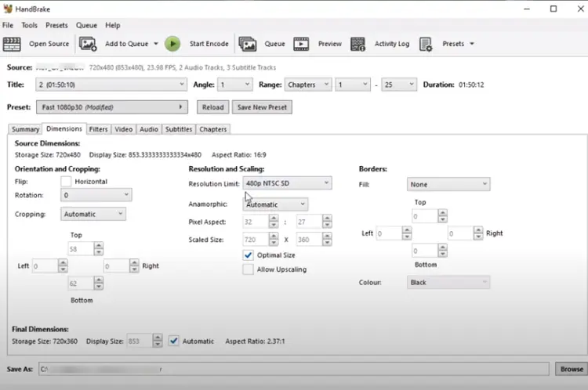The image size is (588, 390).
Task: Open the File menu
Action: [x=8, y=25]
